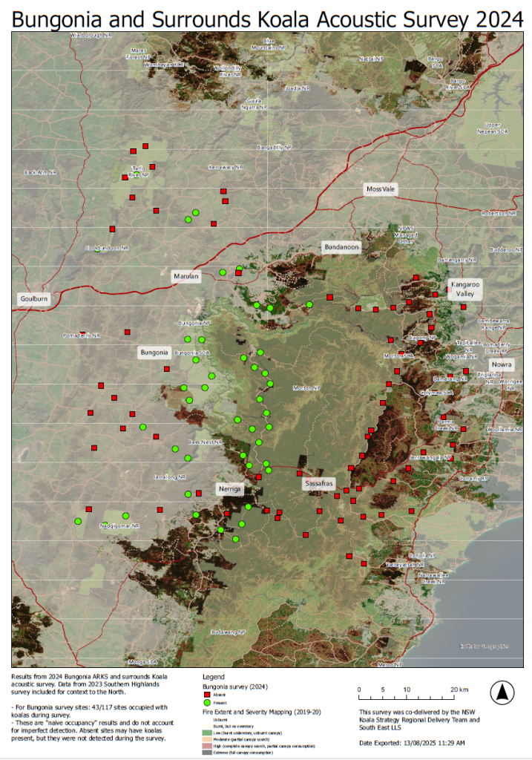
Task: Select the Nowra town label
Action: click(x=501, y=365)
